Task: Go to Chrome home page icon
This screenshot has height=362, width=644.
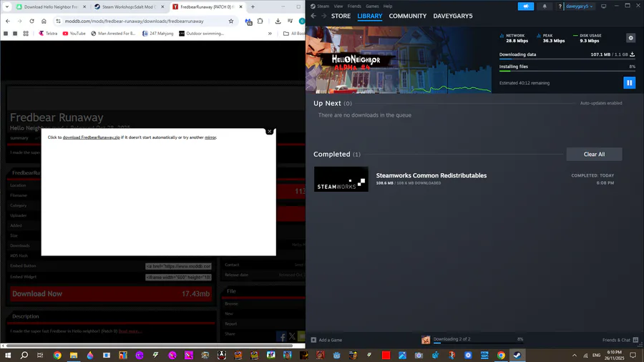Action: pos(44,21)
